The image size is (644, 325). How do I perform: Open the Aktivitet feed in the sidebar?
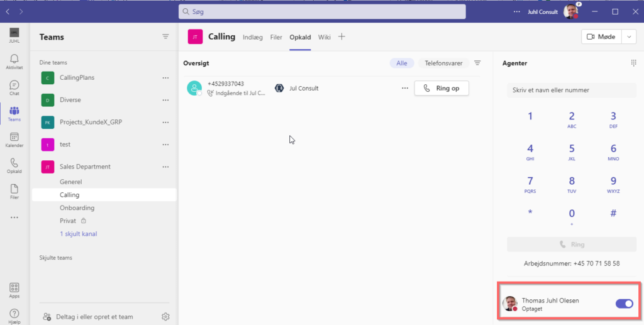(14, 62)
